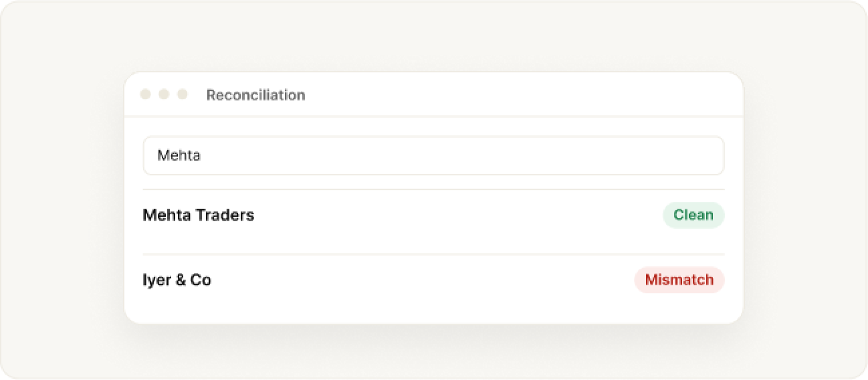Click the middle window control dot
This screenshot has width=868, height=380.
point(164,94)
